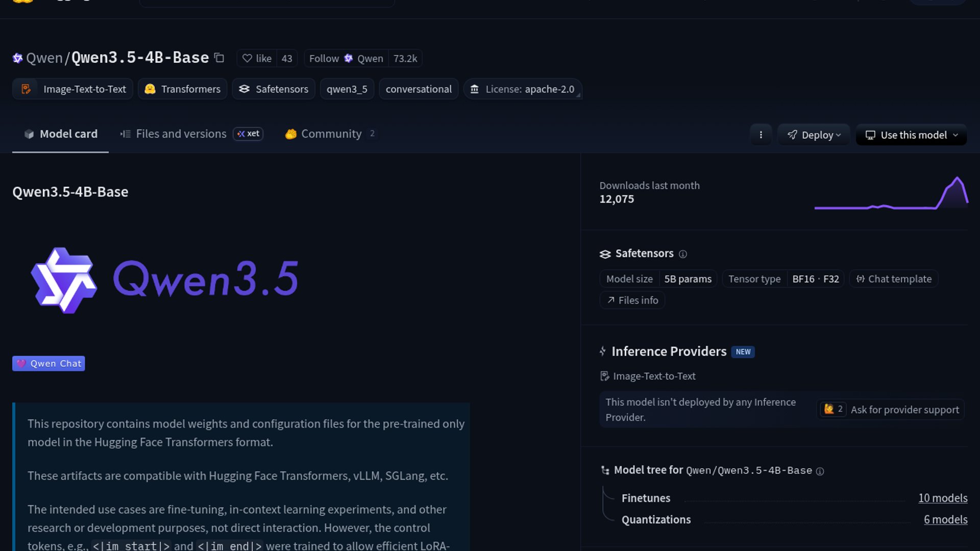The height and width of the screenshot is (551, 980).
Task: Expand the Deploy dropdown
Action: [x=814, y=135]
